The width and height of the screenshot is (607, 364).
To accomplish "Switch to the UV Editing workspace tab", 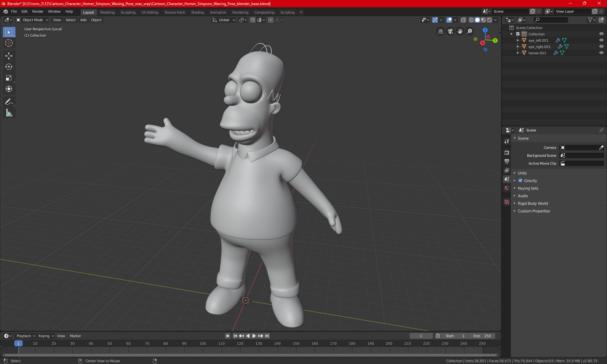I will point(150,12).
